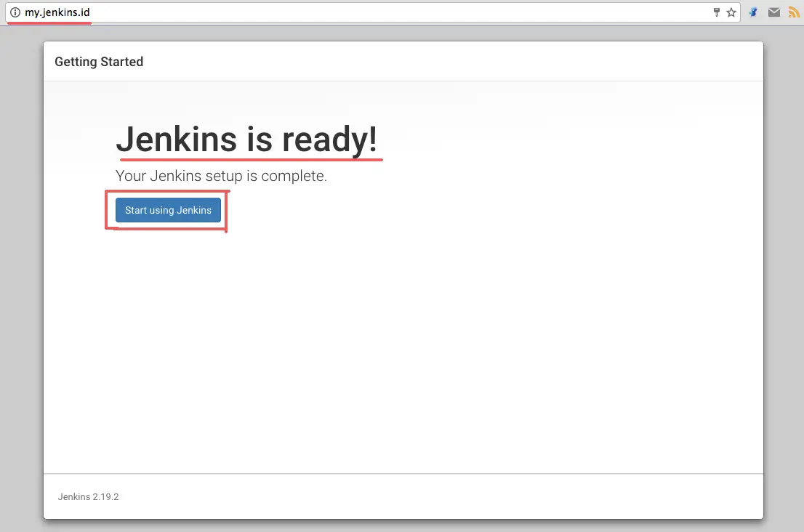Open the mail envelope extension icon

pyautogui.click(x=773, y=12)
